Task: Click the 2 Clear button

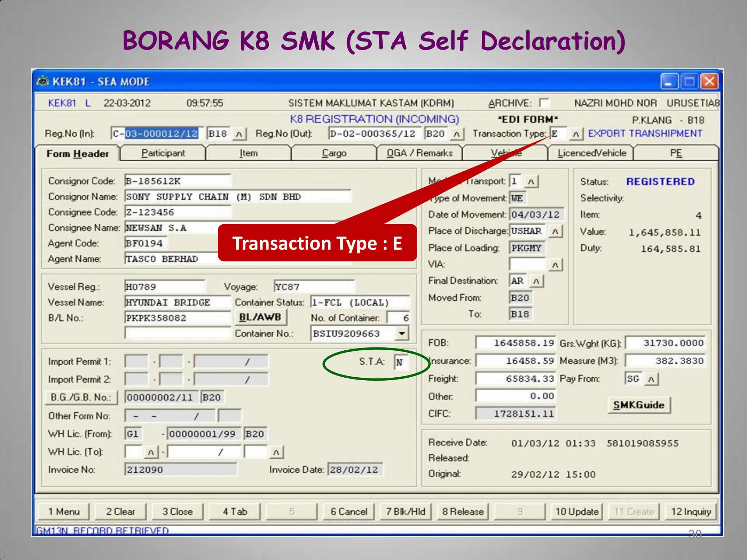Action: pyautogui.click(x=120, y=512)
